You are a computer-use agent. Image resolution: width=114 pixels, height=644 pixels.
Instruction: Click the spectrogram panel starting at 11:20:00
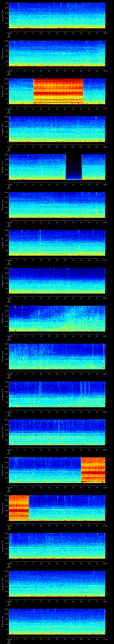pos(57,243)
